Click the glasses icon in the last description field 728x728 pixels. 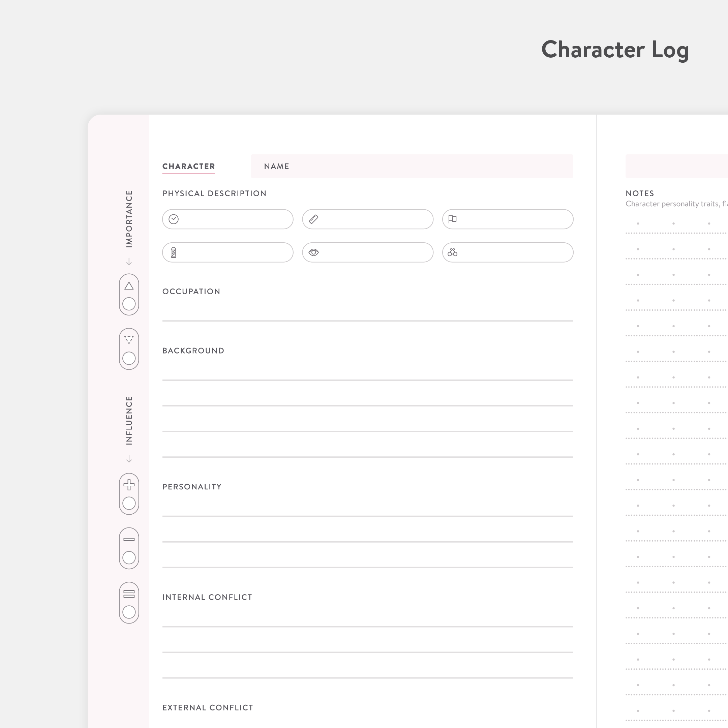pos(453,252)
